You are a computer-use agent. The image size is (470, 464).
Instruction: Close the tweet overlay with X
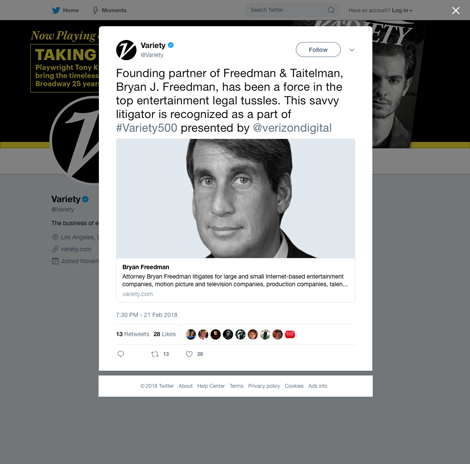[x=456, y=11]
